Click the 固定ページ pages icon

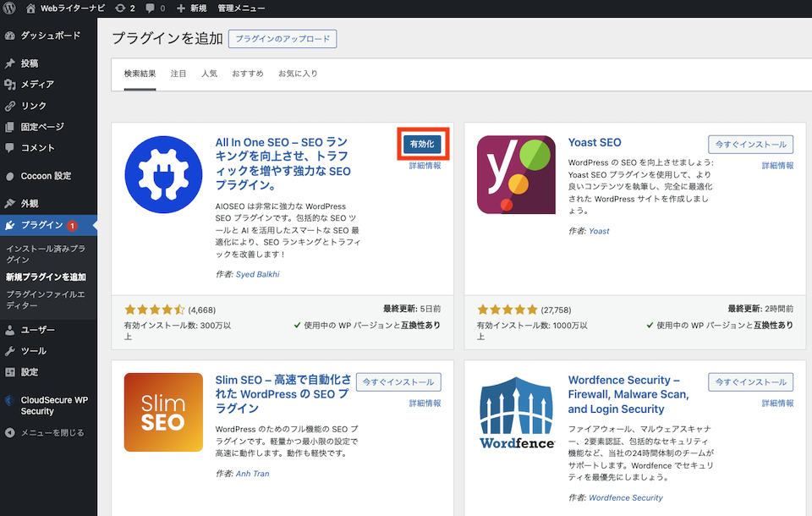coord(10,127)
